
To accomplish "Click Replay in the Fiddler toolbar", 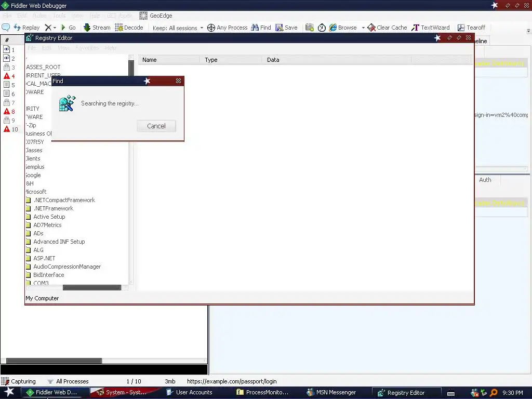I will (x=27, y=28).
